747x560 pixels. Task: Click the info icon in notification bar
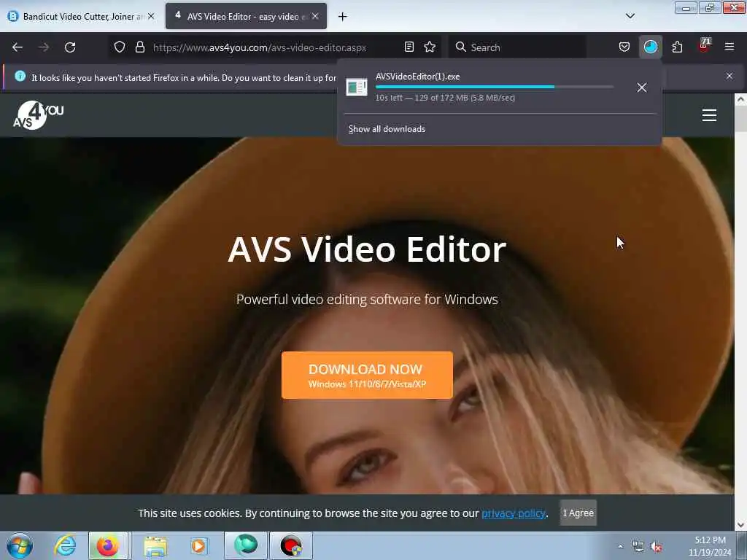click(x=20, y=76)
